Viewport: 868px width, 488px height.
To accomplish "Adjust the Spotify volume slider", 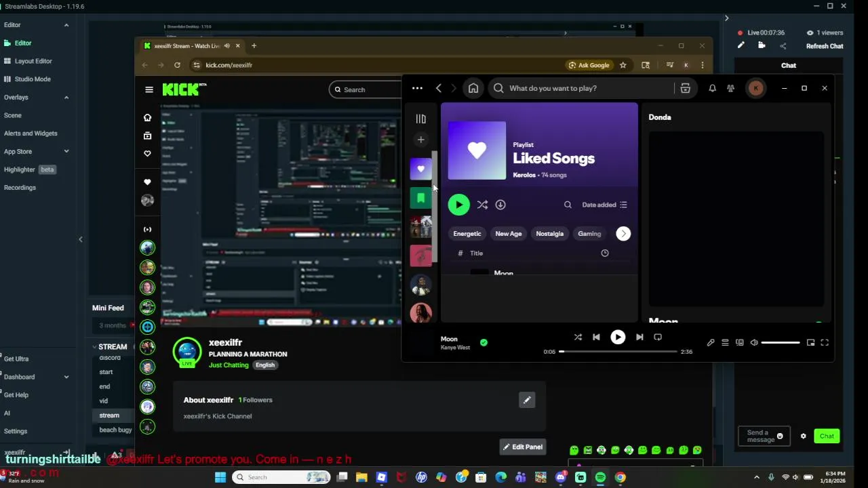I will [781, 343].
